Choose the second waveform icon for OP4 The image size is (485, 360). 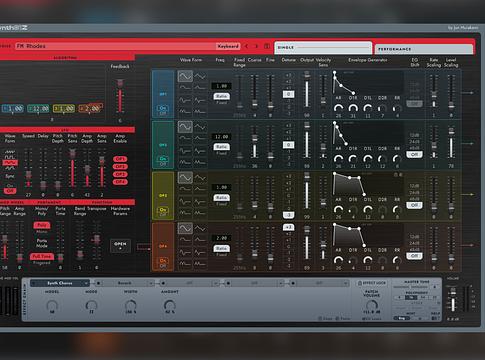[x=200, y=228]
